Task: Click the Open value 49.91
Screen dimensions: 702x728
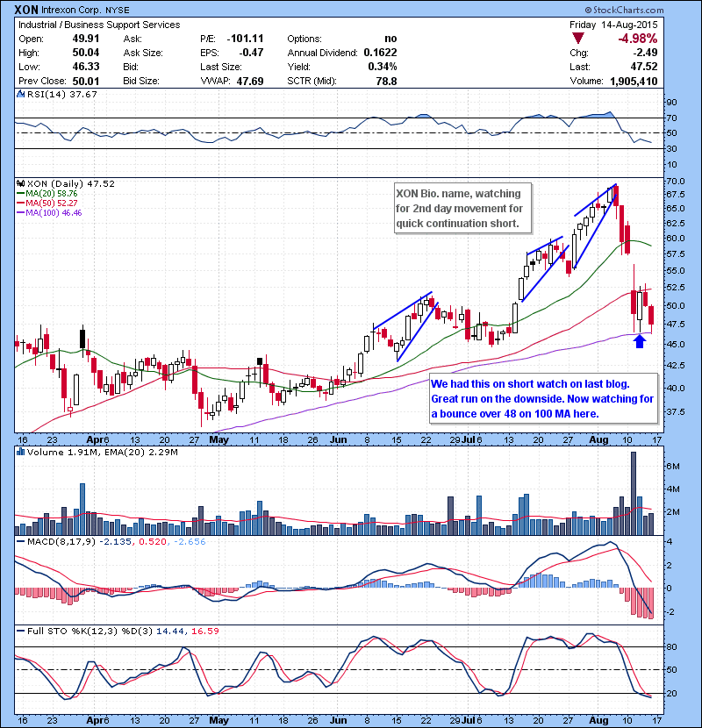Action: [x=86, y=39]
